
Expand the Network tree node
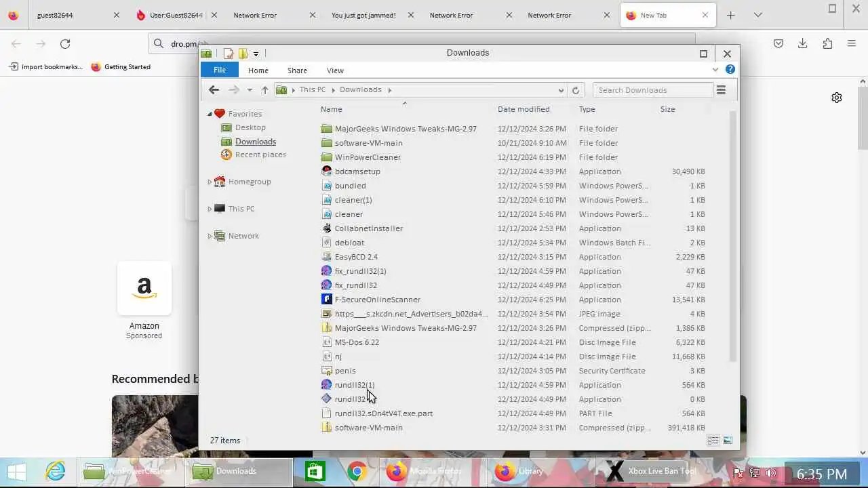click(210, 236)
